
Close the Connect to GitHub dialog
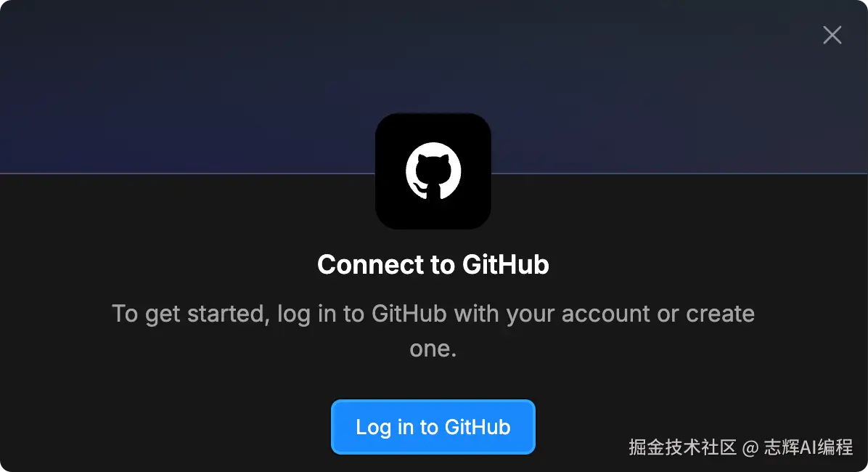[x=832, y=35]
